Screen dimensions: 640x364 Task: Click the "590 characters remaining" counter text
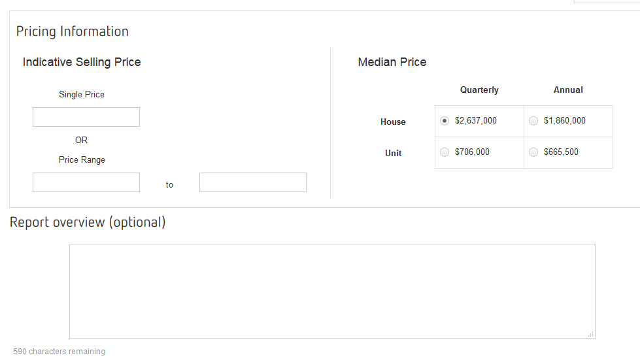[59, 352]
